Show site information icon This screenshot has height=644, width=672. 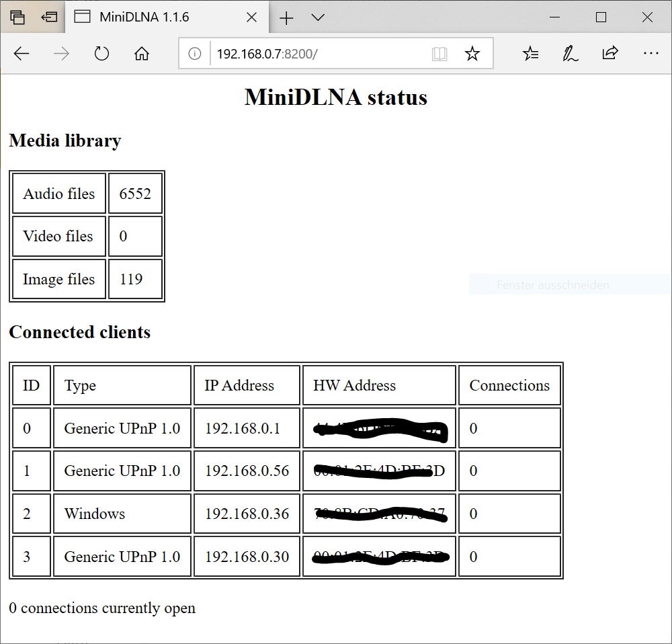tap(195, 54)
